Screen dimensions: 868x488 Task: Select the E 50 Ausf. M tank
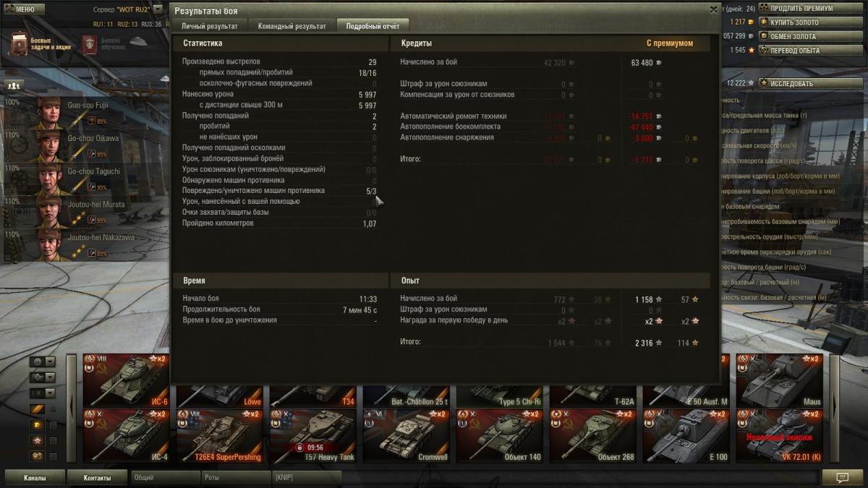pos(686,396)
